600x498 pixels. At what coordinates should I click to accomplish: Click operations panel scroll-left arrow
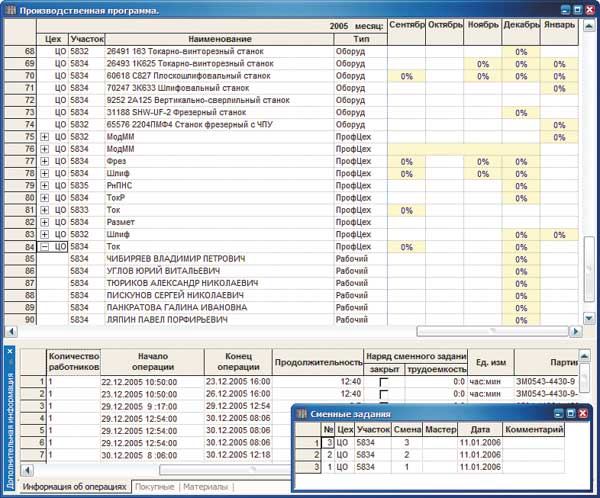click(27, 470)
